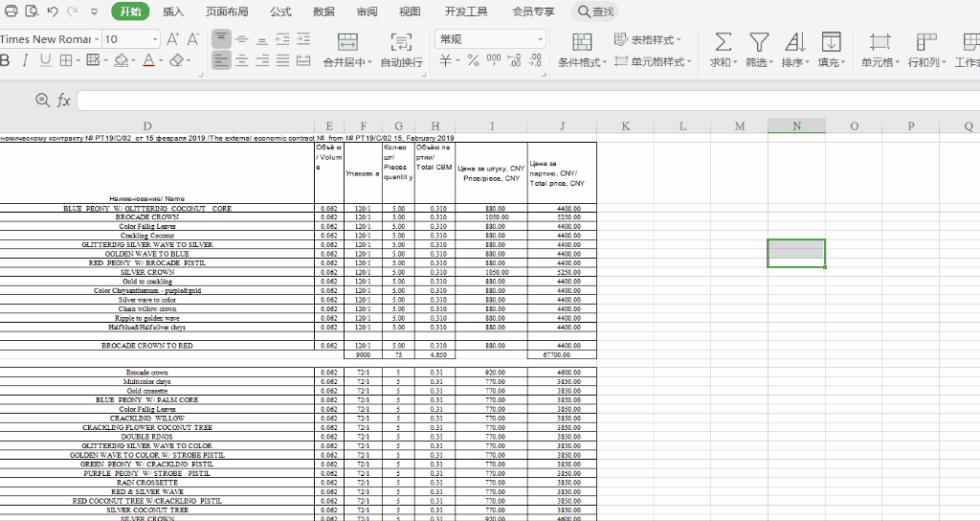Image resolution: width=980 pixels, height=521 pixels.
Task: Click the justify alignment icon
Action: tap(283, 60)
